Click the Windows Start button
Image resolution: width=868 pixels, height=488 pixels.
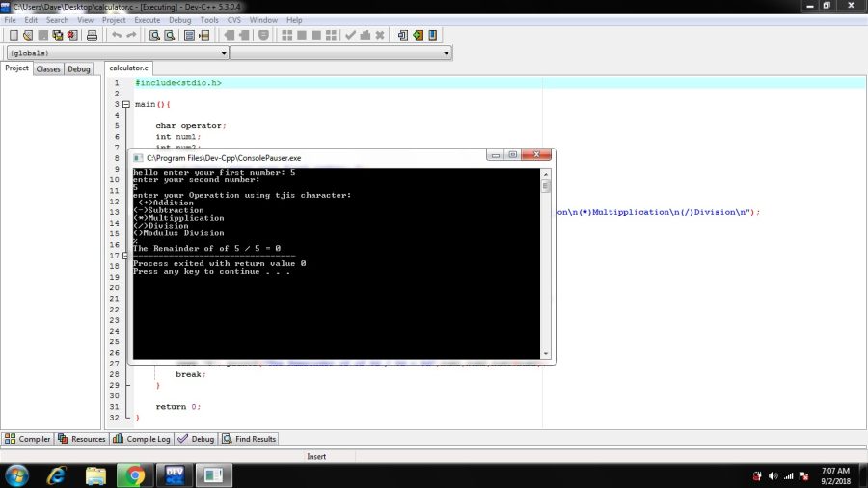pyautogui.click(x=16, y=475)
